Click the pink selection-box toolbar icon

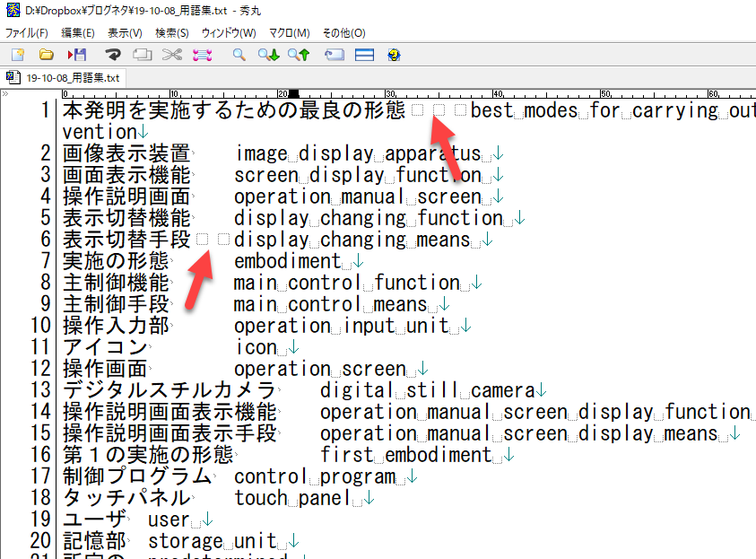203,55
